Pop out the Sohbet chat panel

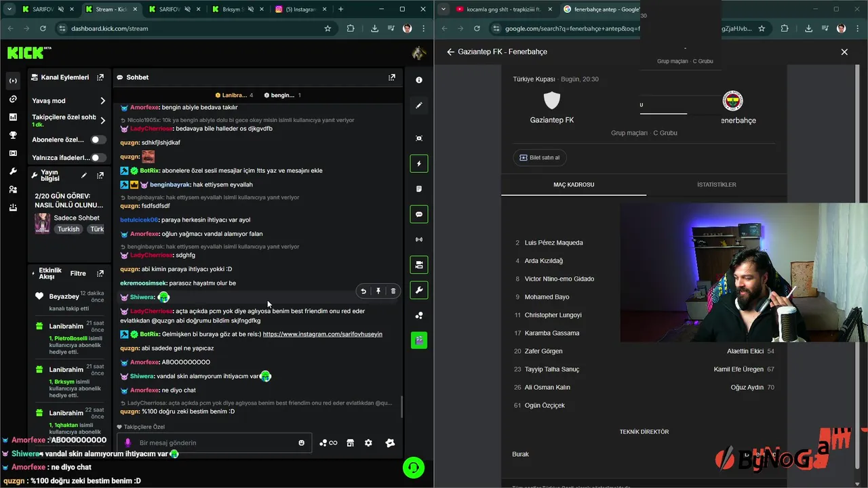click(x=391, y=77)
